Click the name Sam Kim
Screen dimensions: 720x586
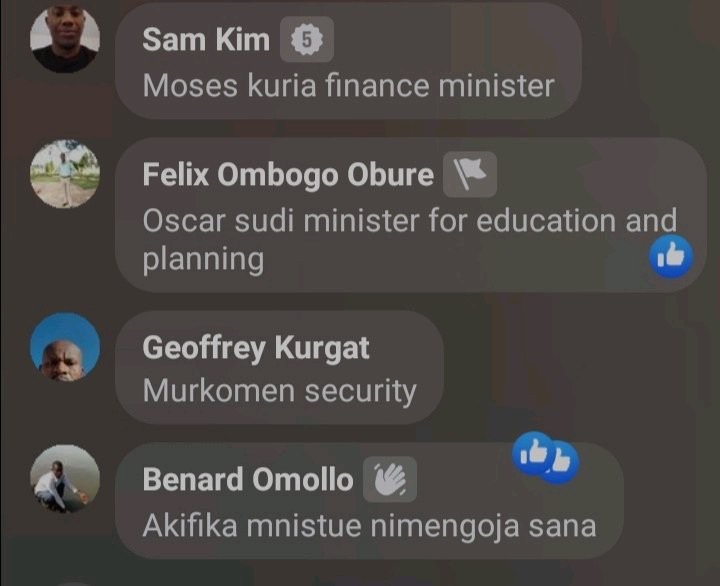206,39
